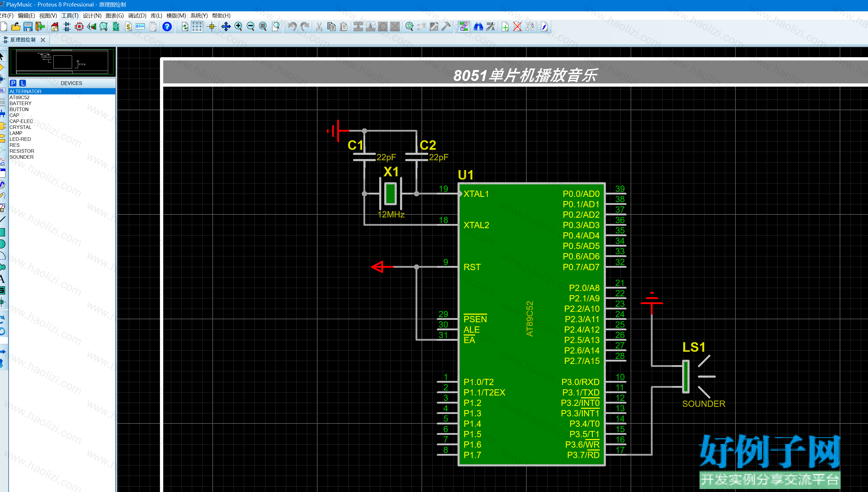Click the L library manager button
This screenshot has width=868, height=492.
[23, 83]
